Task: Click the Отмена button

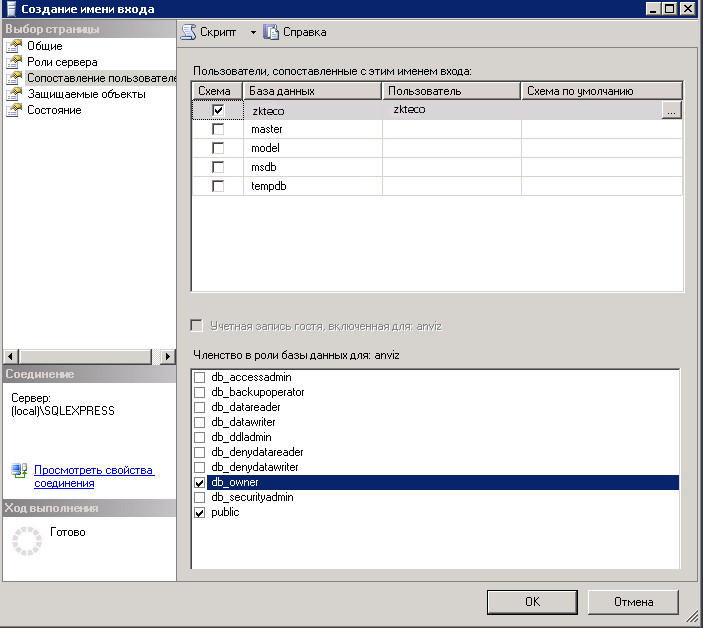Action: pos(633,602)
